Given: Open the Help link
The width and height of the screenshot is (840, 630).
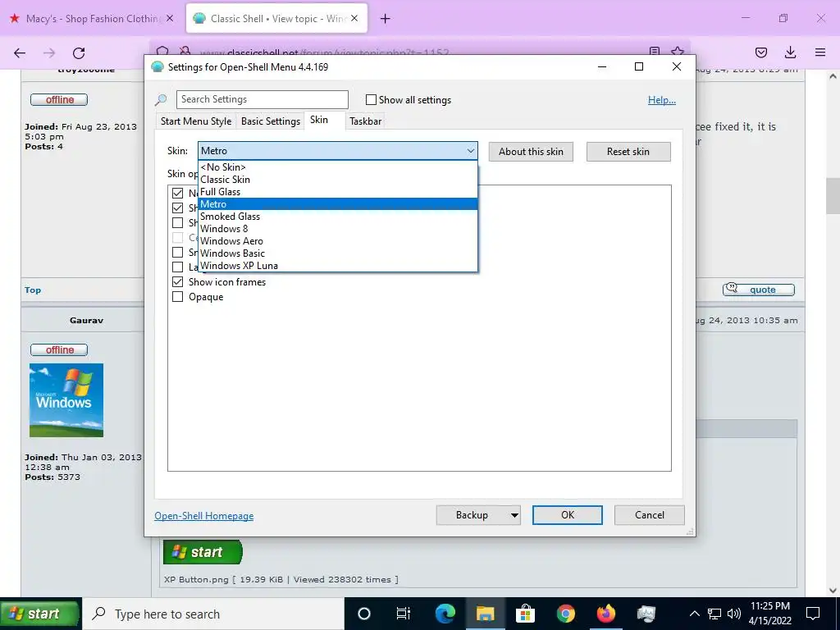Looking at the screenshot, I should 662,100.
